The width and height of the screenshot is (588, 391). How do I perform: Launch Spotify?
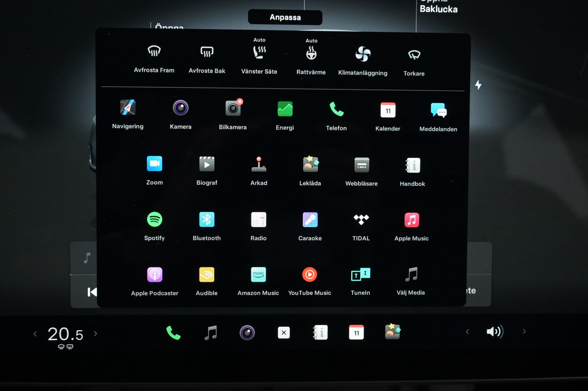point(155,219)
